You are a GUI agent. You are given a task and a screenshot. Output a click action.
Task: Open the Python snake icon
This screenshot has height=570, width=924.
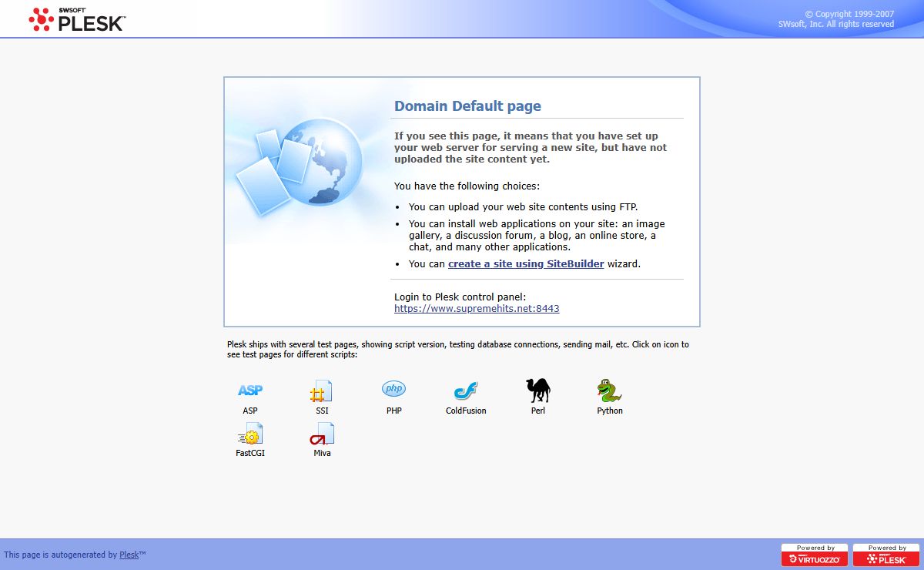click(610, 391)
